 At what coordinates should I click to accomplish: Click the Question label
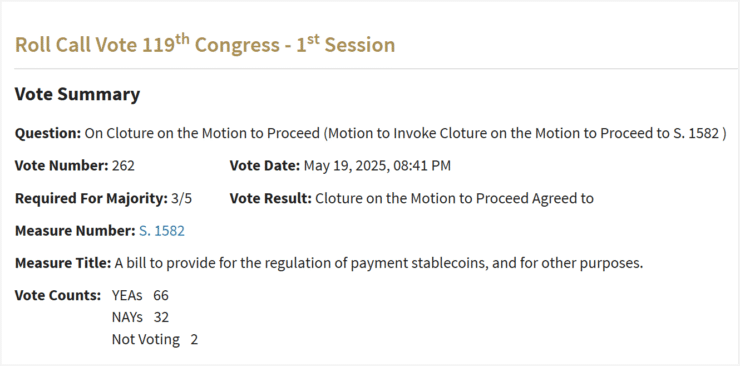coord(48,133)
